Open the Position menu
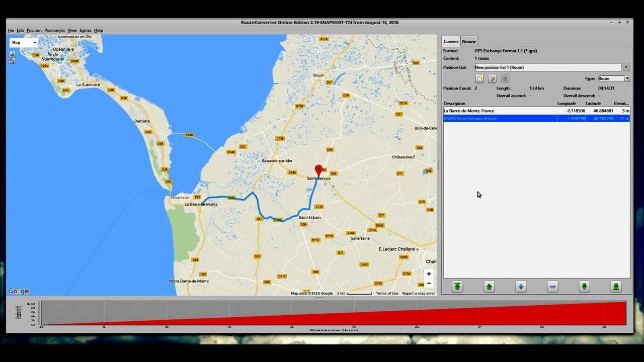The width and height of the screenshot is (644, 362). coord(34,30)
